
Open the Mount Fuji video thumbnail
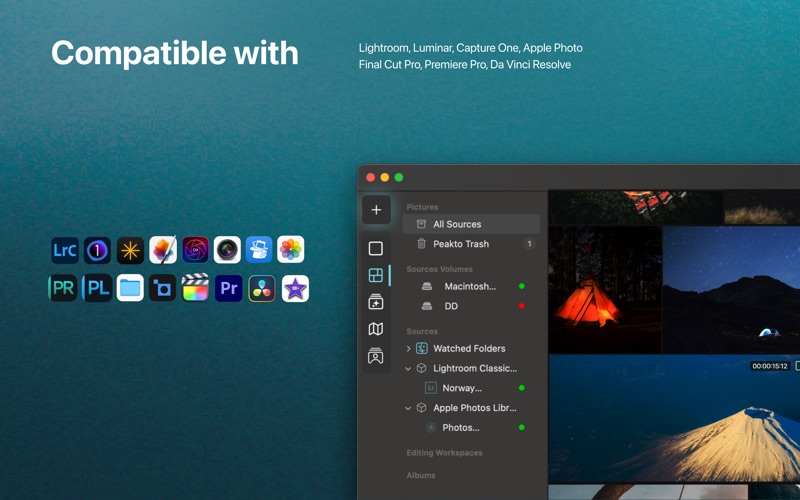[674, 418]
